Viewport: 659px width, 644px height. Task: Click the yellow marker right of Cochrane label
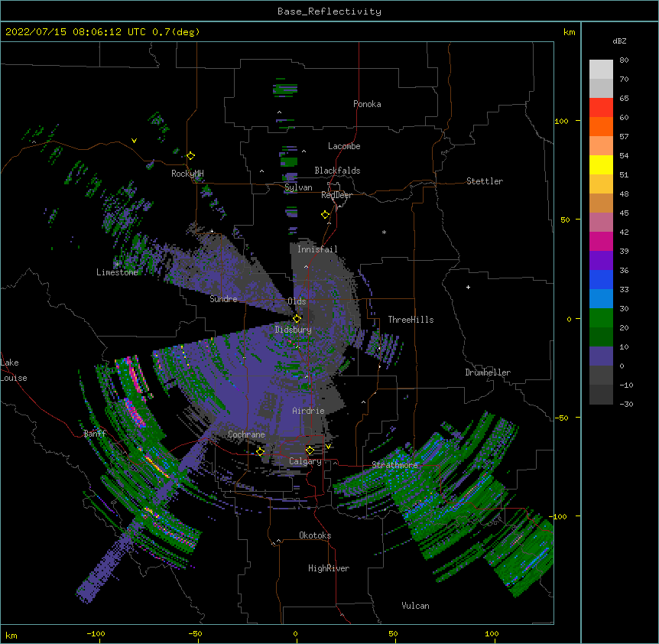260,452
